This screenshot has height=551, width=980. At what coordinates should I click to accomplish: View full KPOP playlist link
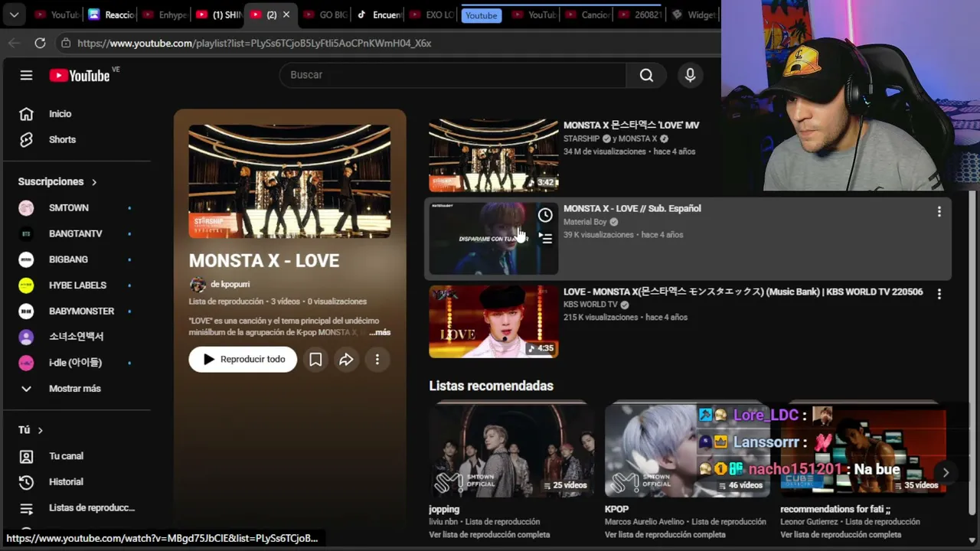tap(665, 535)
